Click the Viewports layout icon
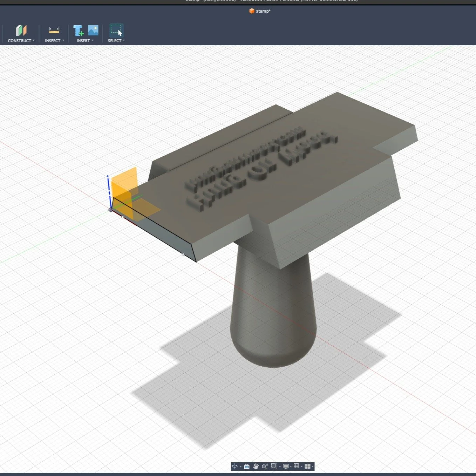The width and height of the screenshot is (476, 476). pyautogui.click(x=307, y=466)
